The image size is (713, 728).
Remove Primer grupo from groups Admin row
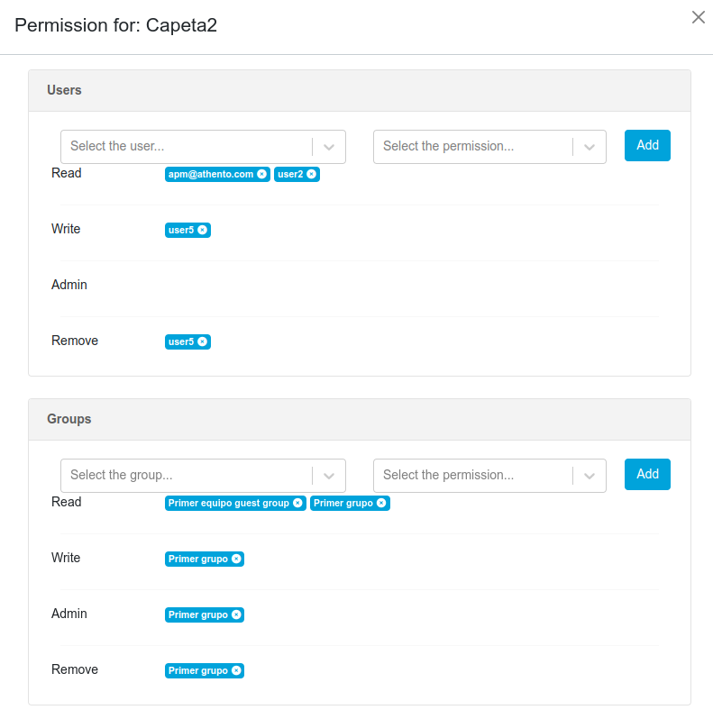[x=236, y=615]
